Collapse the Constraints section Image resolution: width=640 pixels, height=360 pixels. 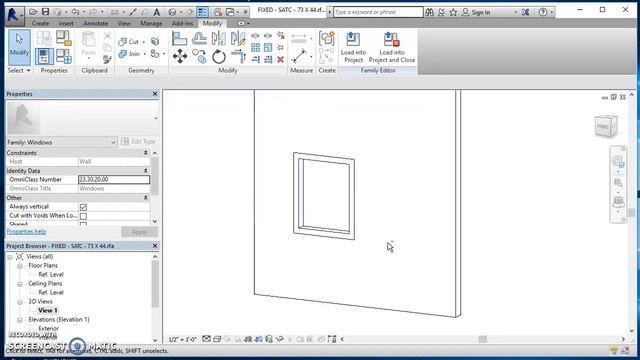(x=146, y=153)
